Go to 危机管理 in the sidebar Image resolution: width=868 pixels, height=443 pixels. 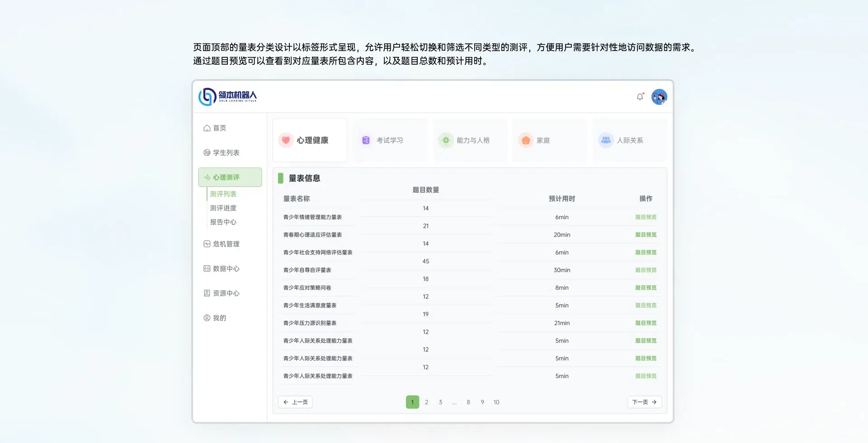[222, 244]
